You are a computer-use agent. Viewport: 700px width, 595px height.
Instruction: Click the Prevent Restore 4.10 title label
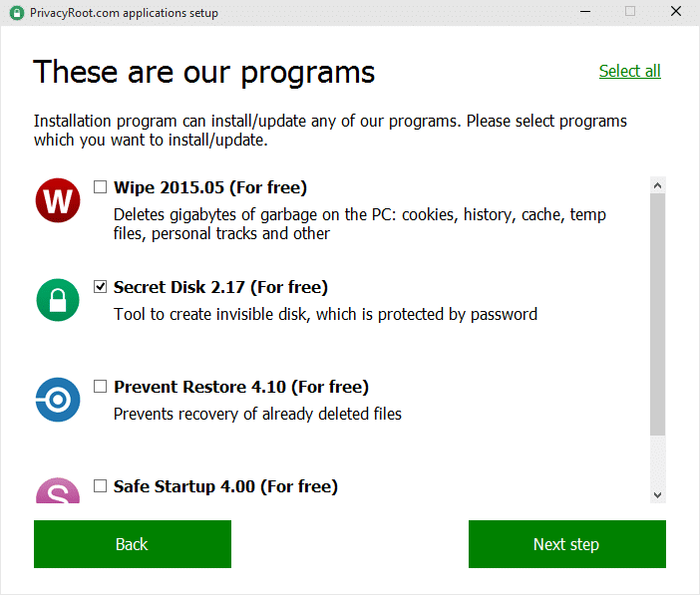241,387
